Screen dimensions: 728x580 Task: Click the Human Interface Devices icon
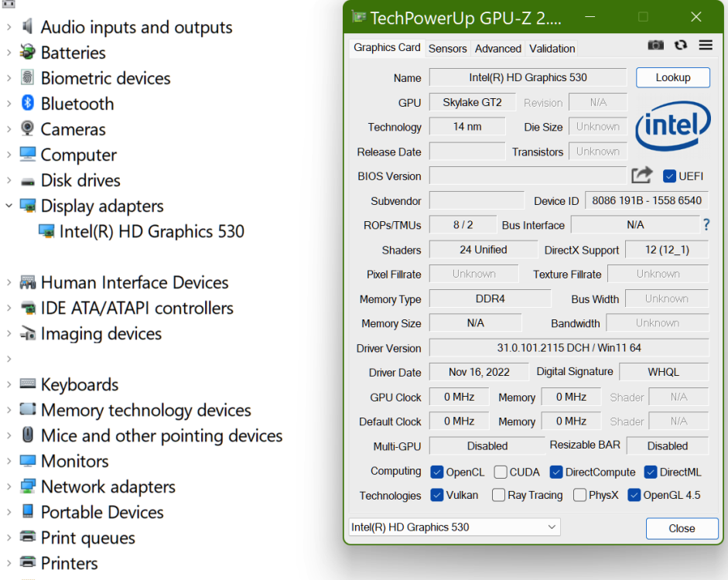[28, 281]
